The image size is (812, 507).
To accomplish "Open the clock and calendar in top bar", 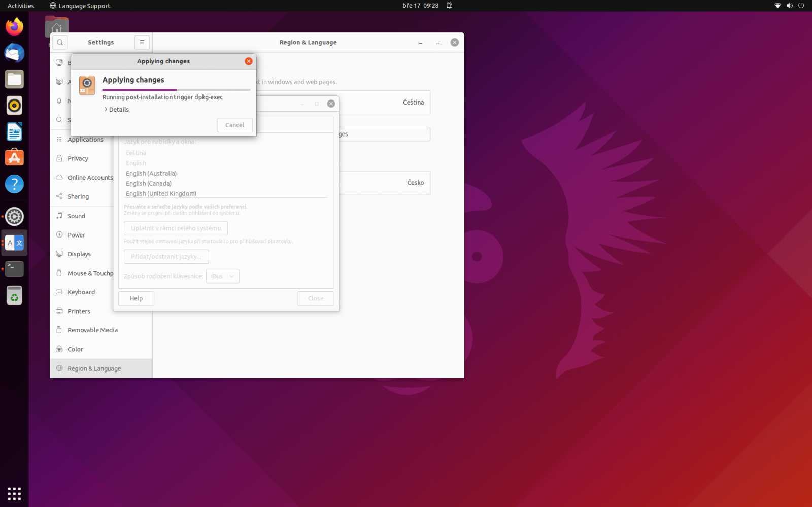I will coord(420,6).
